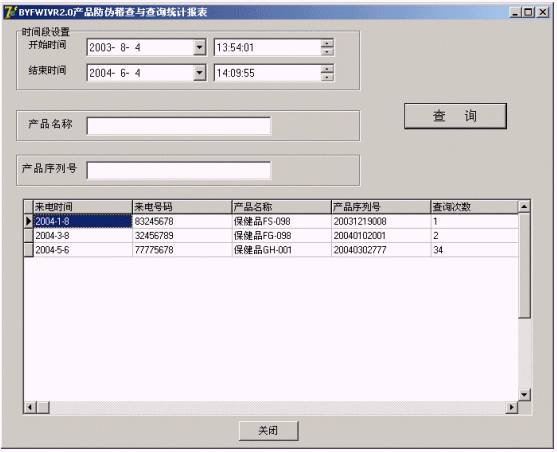Select the cell 保健品GH-001
This screenshot has height=452, width=557.
(281, 250)
